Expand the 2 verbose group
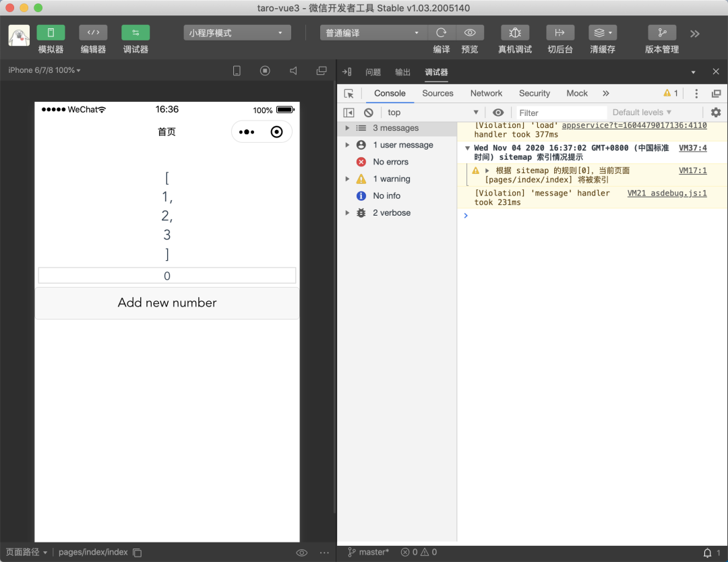The image size is (728, 562). point(347,212)
